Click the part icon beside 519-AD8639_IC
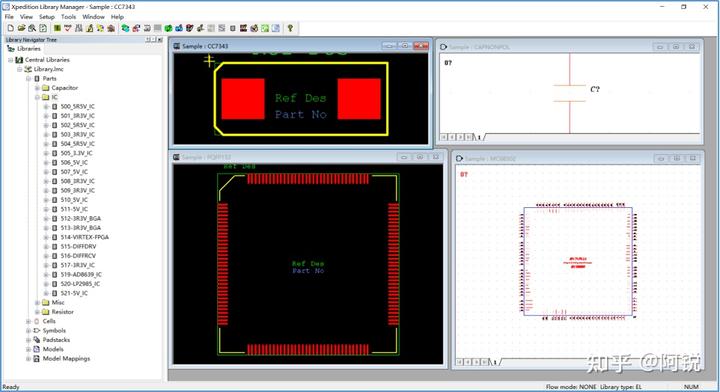This screenshot has width=720, height=392. 55,274
